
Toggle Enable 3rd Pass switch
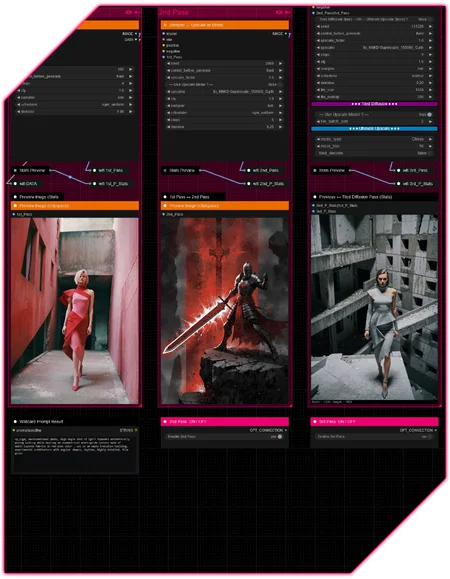(374, 436)
